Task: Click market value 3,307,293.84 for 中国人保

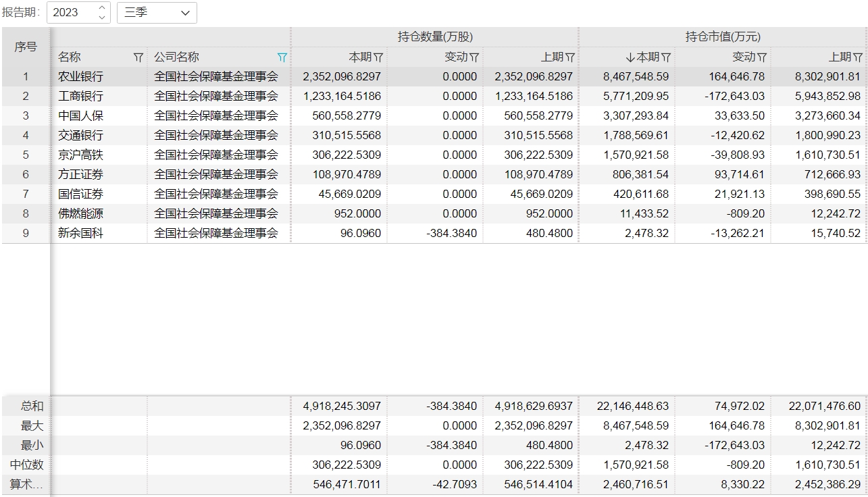Action: tap(636, 116)
